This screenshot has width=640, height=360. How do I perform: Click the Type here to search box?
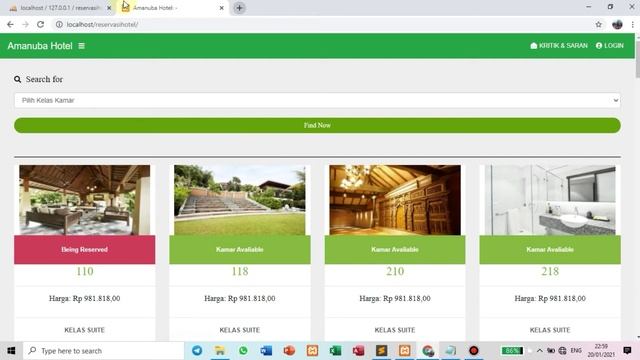(104, 351)
